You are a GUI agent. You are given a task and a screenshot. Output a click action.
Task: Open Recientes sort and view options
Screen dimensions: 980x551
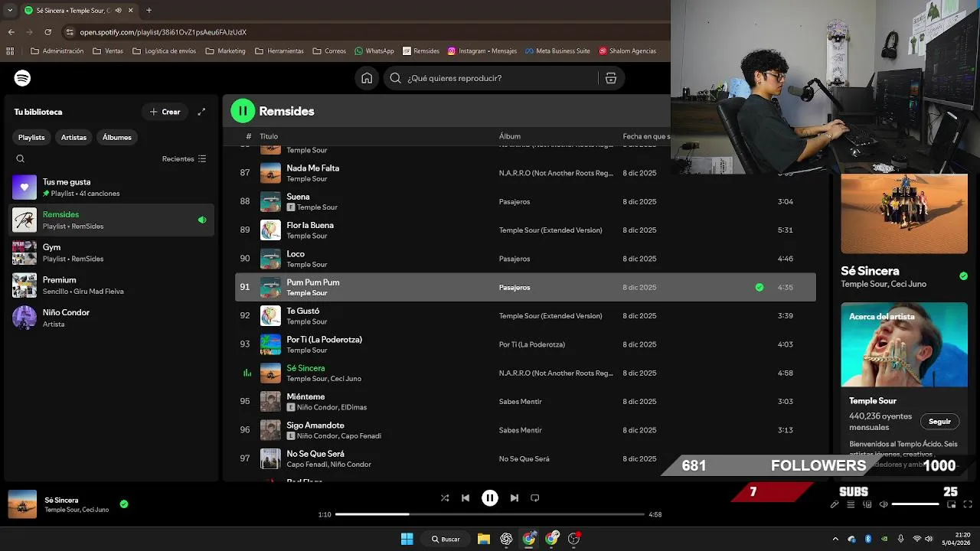click(184, 159)
